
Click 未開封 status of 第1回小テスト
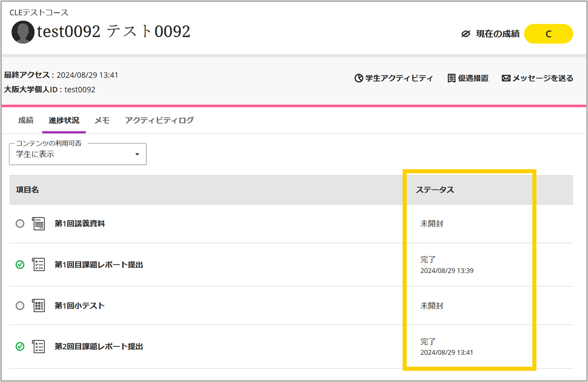(x=431, y=306)
